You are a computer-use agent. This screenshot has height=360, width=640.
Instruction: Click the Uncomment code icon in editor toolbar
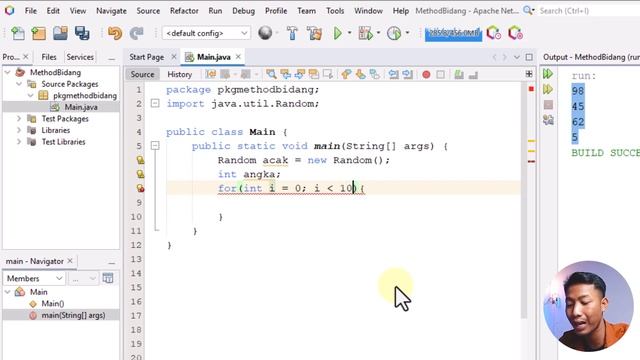473,75
